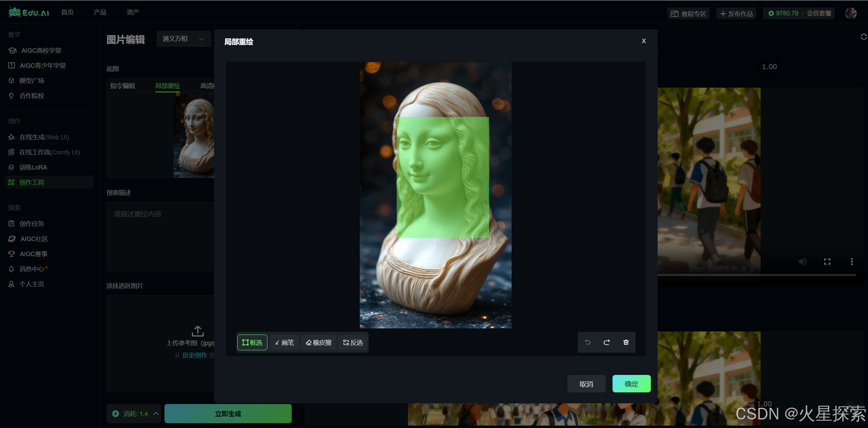Screen dimensions: 868x428
Task: Select the 框选 box selection tool
Action: point(252,342)
